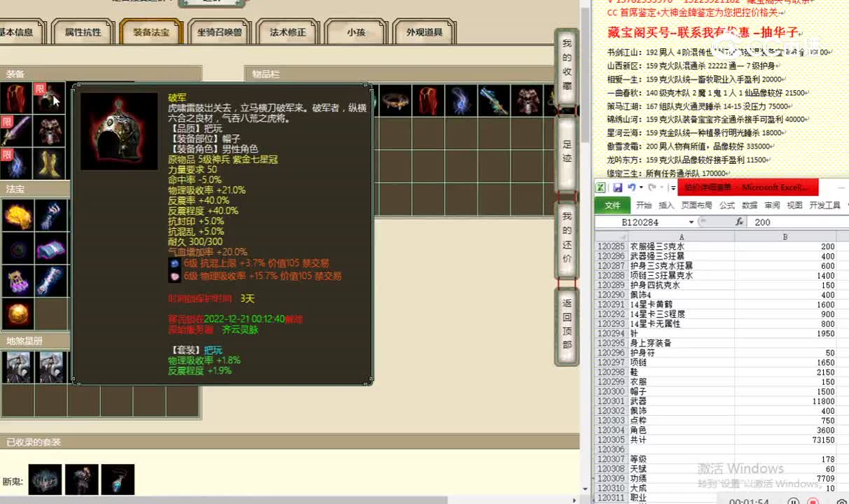This screenshot has width=849, height=504.
Task: Click the browser page vertical scrollbar
Action: pos(584,252)
